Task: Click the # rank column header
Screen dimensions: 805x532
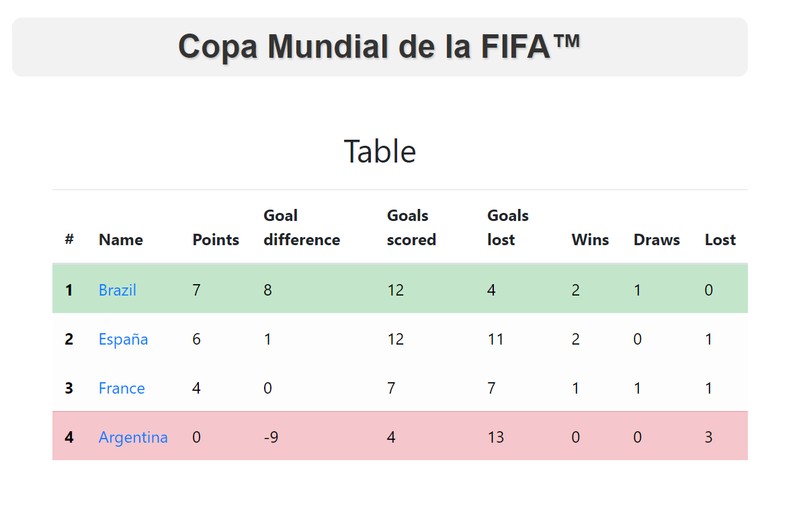Action: 69,238
